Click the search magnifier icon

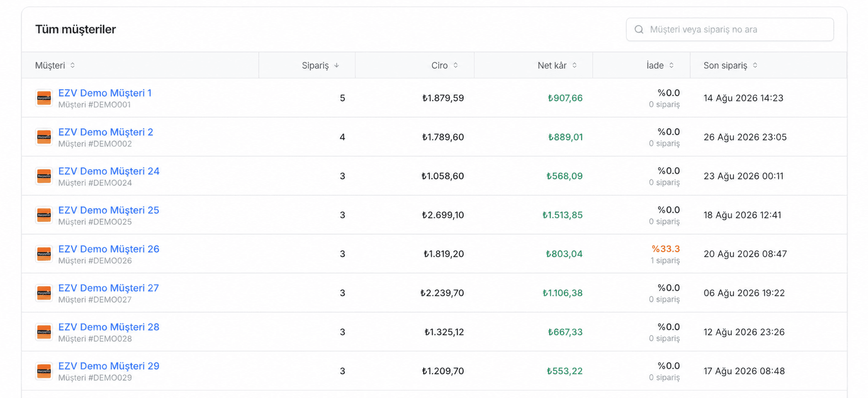click(639, 30)
